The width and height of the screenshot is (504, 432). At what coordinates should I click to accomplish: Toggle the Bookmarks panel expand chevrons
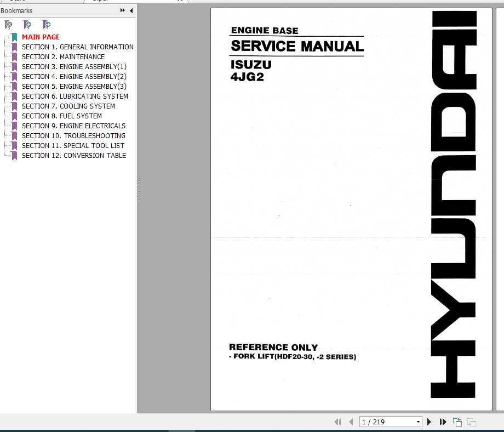(x=122, y=10)
